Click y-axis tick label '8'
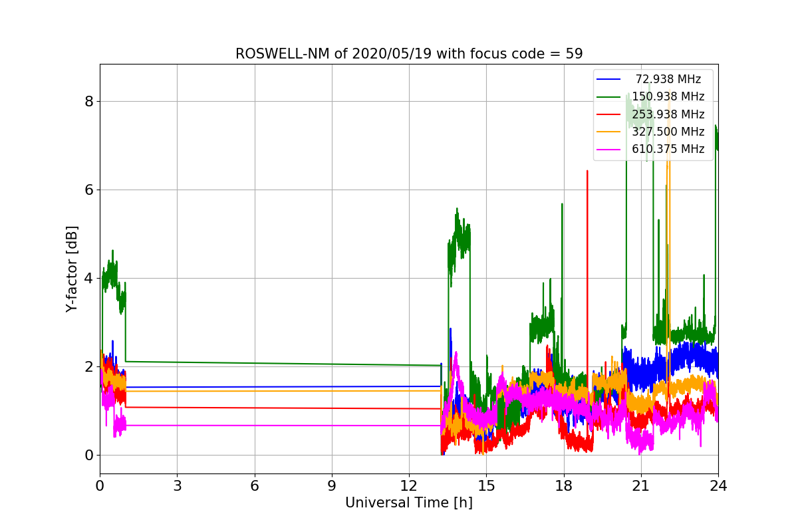 click(88, 102)
